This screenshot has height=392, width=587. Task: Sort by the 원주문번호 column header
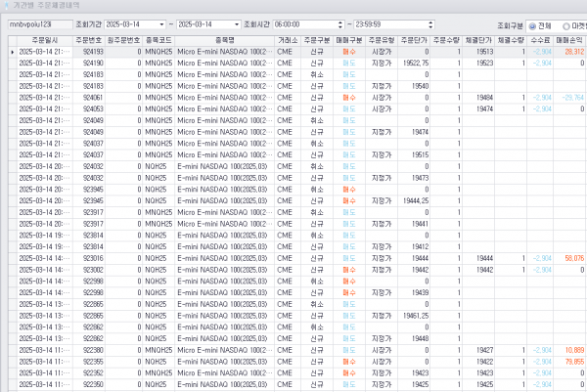[123, 40]
